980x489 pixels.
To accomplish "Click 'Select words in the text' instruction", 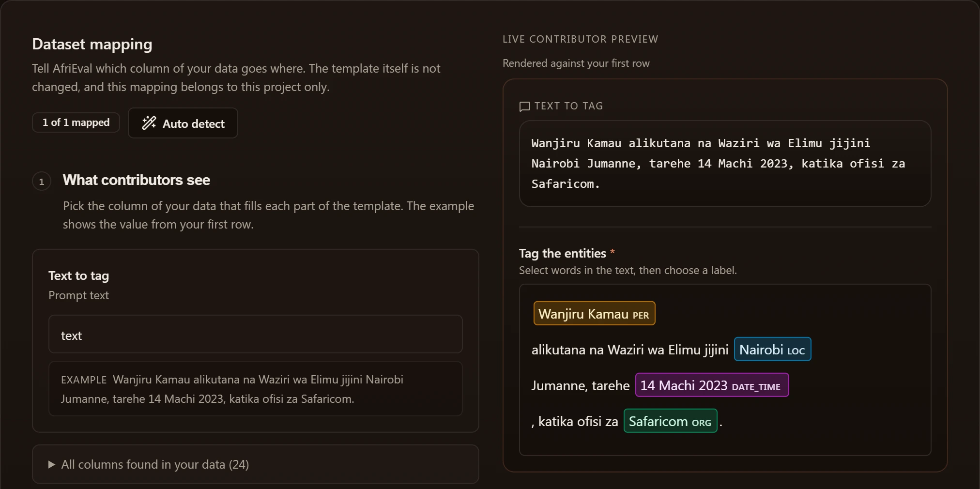I will click(x=628, y=270).
